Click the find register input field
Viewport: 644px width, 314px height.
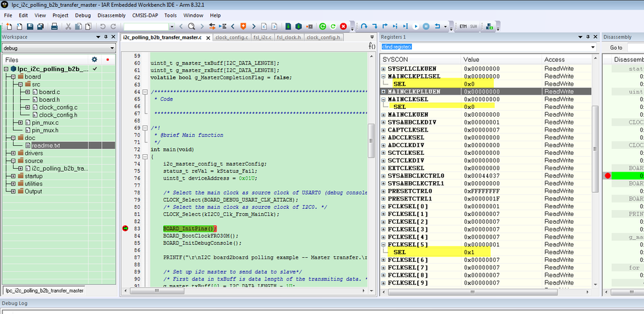tap(485, 47)
